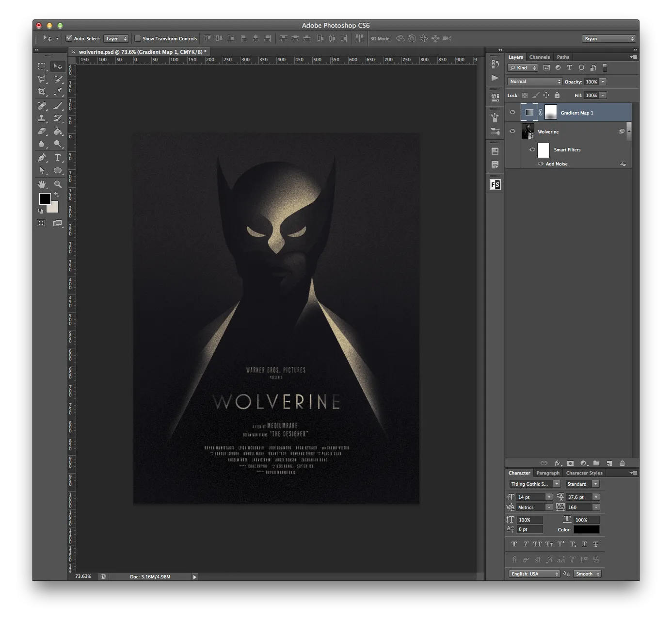The width and height of the screenshot is (672, 624).
Task: Open the Smooth anti-aliasing dropdown
Action: [x=587, y=574]
